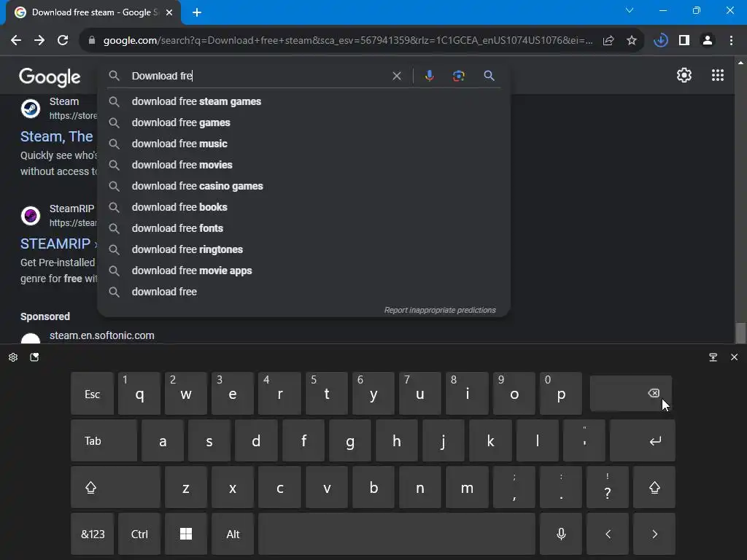This screenshot has height=560, width=747.
Task: Close the touch keyboard
Action: (x=734, y=357)
